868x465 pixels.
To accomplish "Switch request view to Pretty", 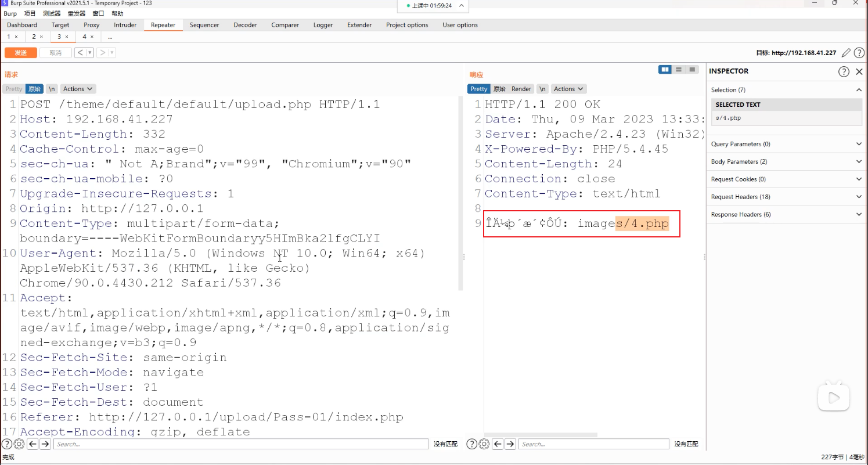I will coord(14,89).
